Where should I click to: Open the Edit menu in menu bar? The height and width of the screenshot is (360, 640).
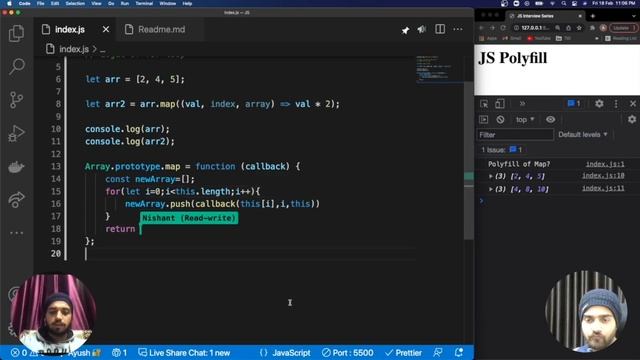[55, 3]
